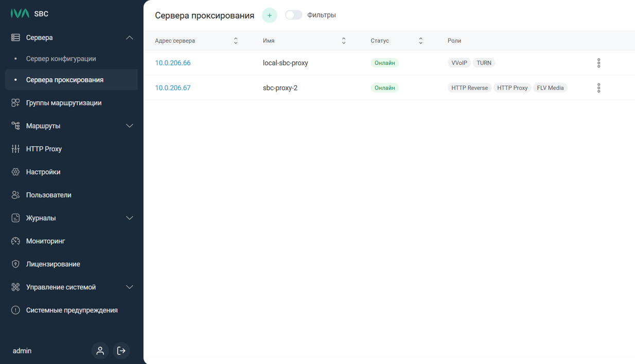Click the logout icon in the sidebar footer

coord(121,351)
